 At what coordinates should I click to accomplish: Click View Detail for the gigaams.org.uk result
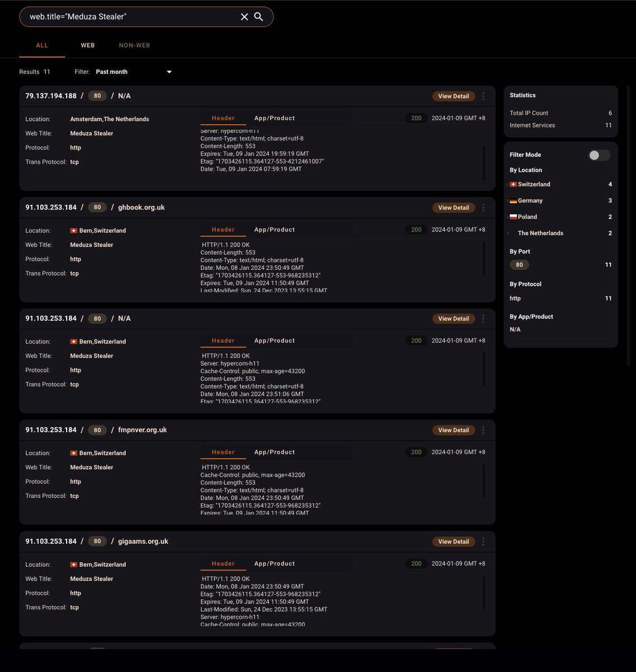pos(453,542)
